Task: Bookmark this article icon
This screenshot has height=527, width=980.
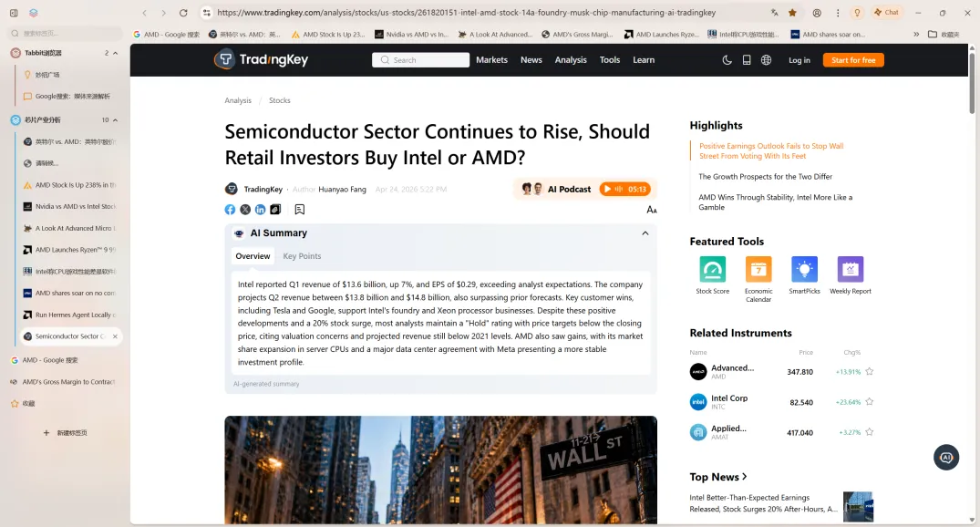Action: (x=299, y=210)
